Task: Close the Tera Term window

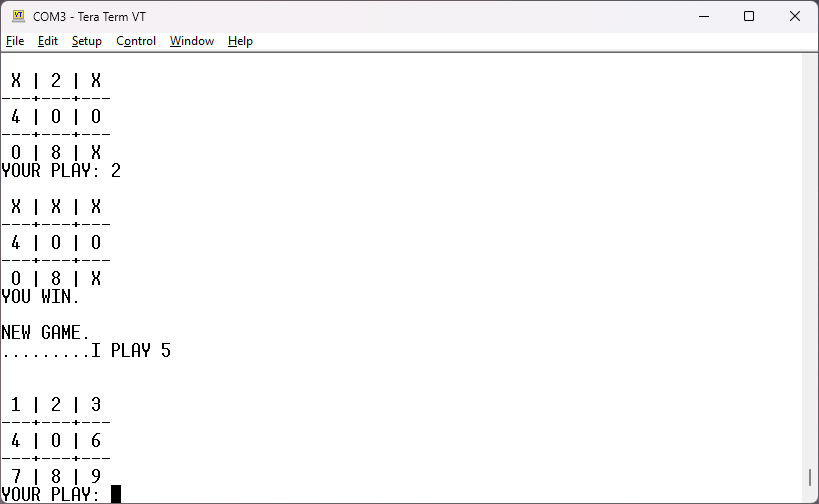Action: click(x=795, y=16)
